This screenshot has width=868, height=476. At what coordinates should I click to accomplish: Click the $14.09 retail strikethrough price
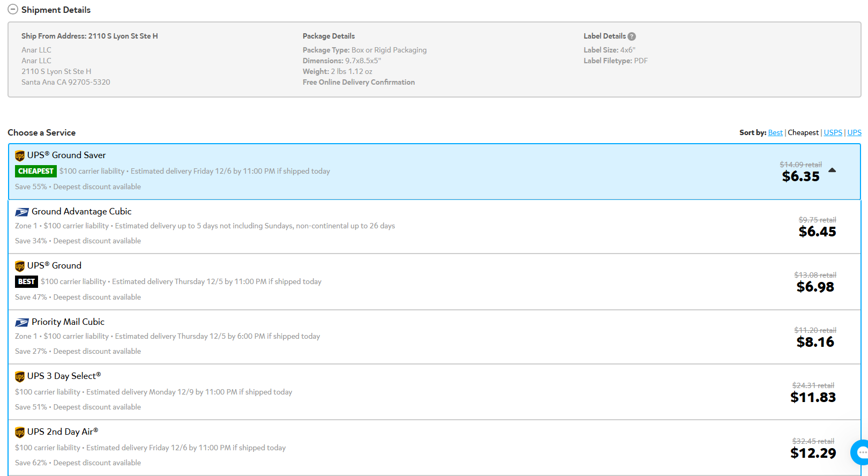click(x=800, y=165)
